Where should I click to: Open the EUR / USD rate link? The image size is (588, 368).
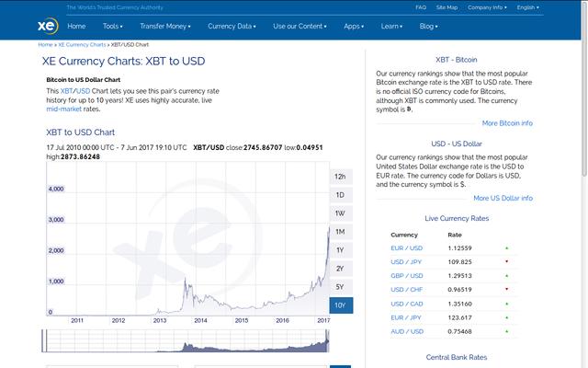[406, 248]
